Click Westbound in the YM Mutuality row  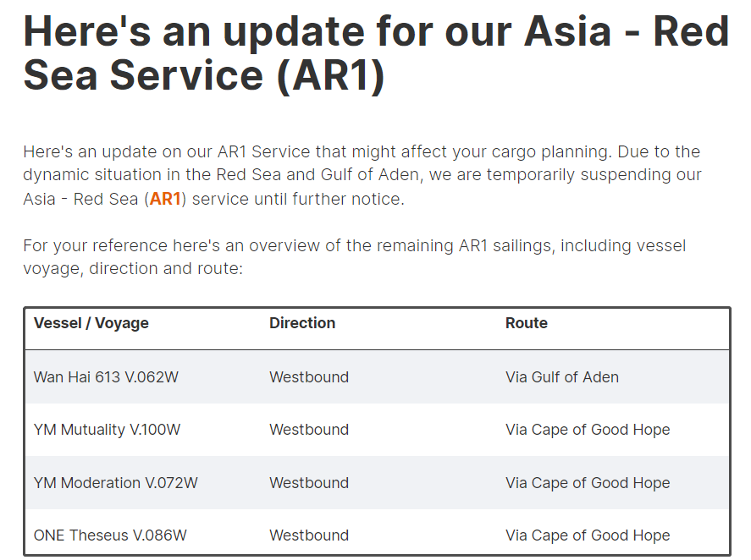[x=309, y=430]
